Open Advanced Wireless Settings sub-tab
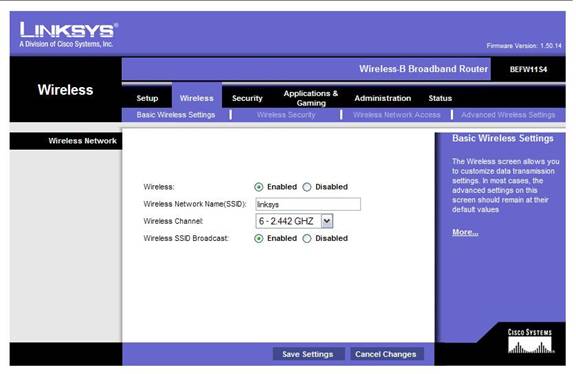Image resolution: width=576 pixels, height=374 pixels. point(508,115)
